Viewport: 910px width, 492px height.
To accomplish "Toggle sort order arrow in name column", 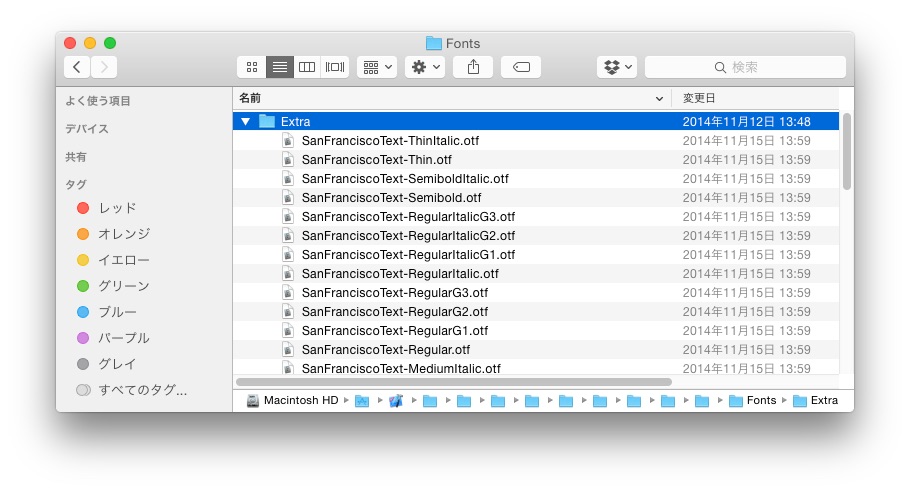I will coord(659,99).
